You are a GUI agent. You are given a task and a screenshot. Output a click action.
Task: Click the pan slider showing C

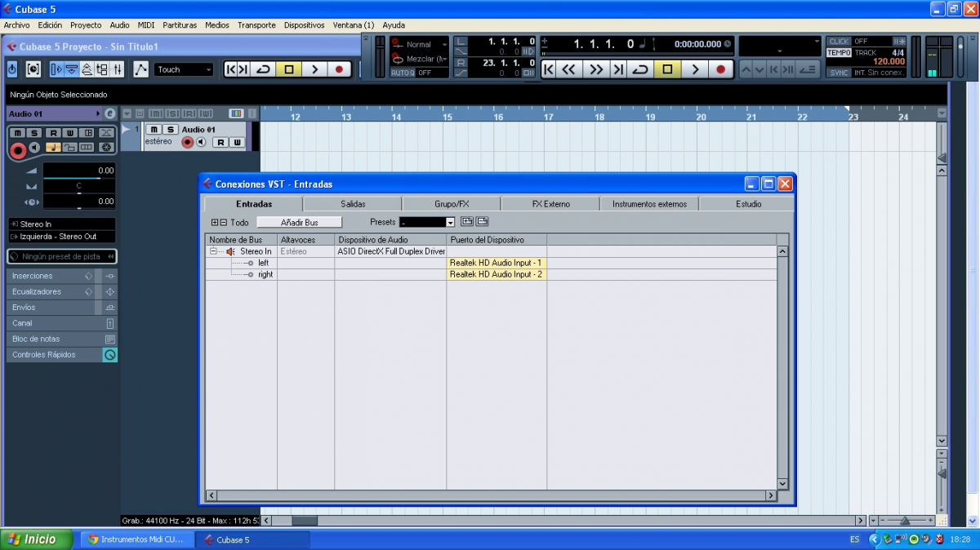click(78, 186)
